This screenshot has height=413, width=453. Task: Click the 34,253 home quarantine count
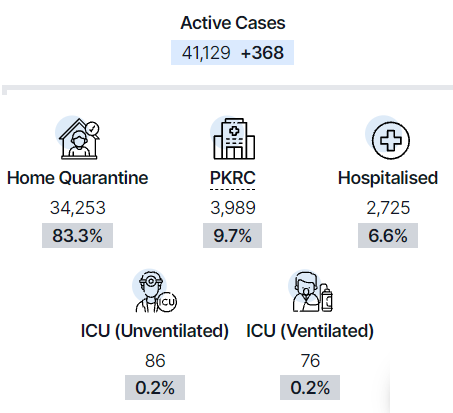(x=78, y=208)
